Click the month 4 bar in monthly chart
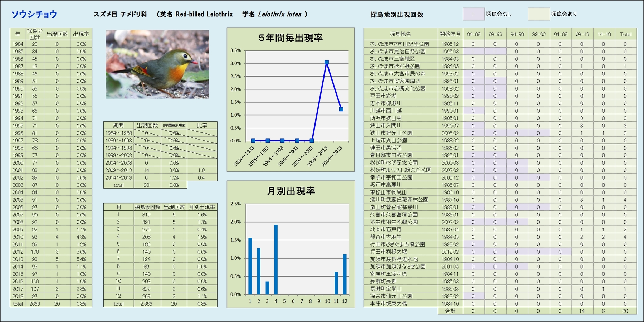The width and height of the screenshot is (644, 322). coord(276,259)
